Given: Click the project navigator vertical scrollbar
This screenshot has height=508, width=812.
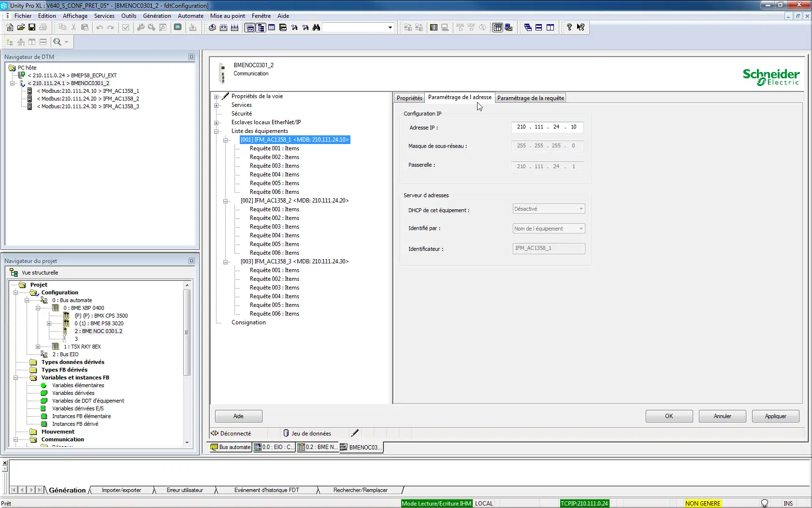Looking at the screenshot, I should pyautogui.click(x=187, y=333).
